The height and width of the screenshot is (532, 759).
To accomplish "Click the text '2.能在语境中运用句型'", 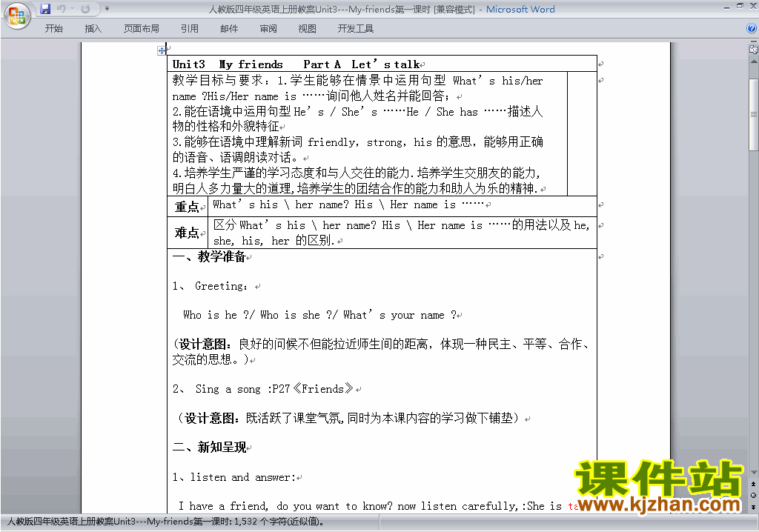I will [x=232, y=111].
